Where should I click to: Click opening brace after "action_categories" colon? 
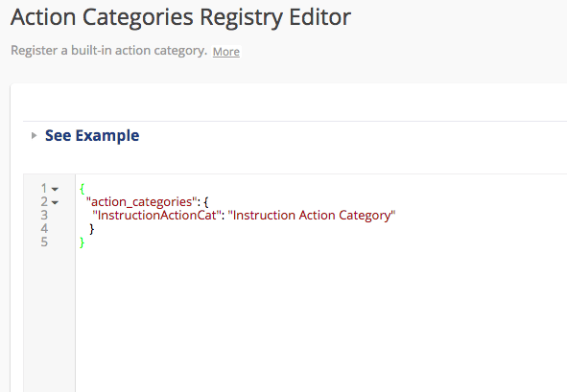point(206,202)
